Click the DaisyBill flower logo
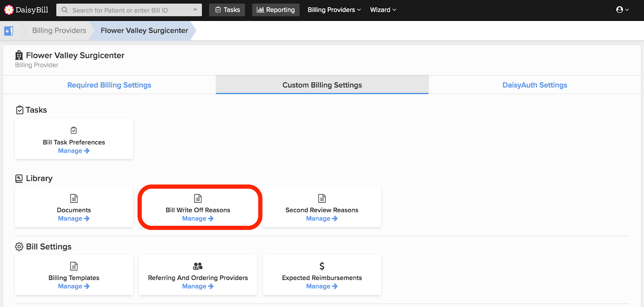Image resolution: width=644 pixels, height=307 pixels. pyautogui.click(x=9, y=10)
